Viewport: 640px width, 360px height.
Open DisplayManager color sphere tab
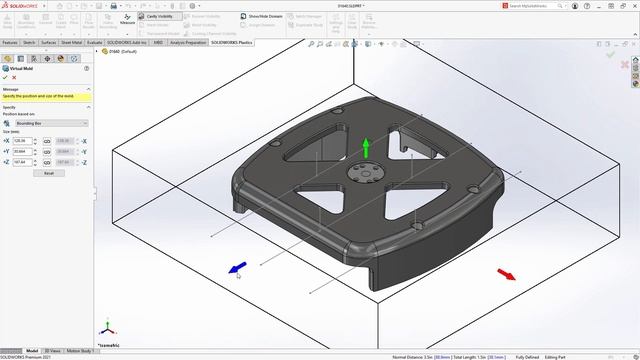pos(61,59)
